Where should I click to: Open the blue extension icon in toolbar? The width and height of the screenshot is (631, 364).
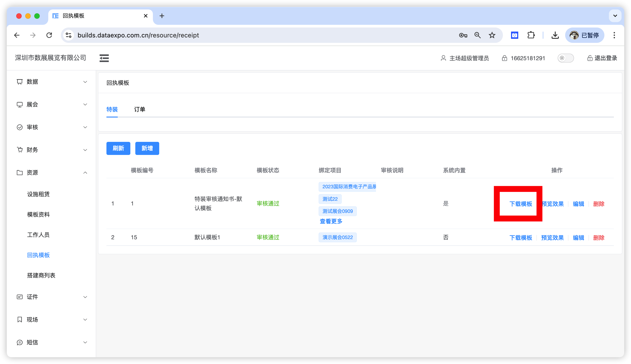[x=514, y=35]
